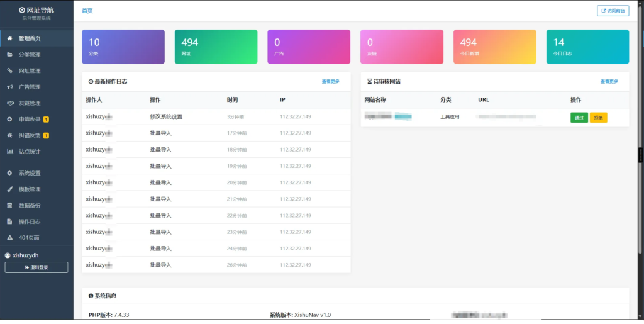Click the clock icon beside 最新操作日志

point(91,82)
